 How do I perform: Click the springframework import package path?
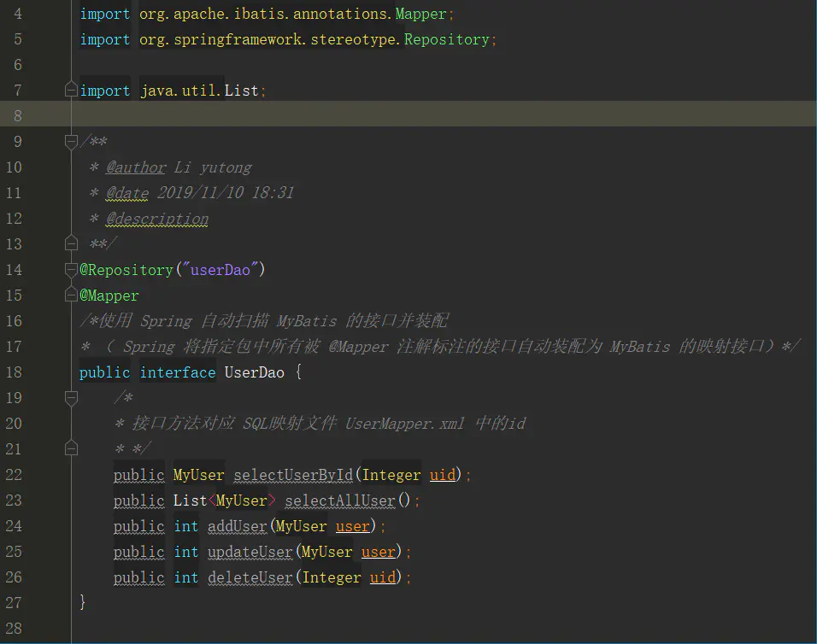271,39
